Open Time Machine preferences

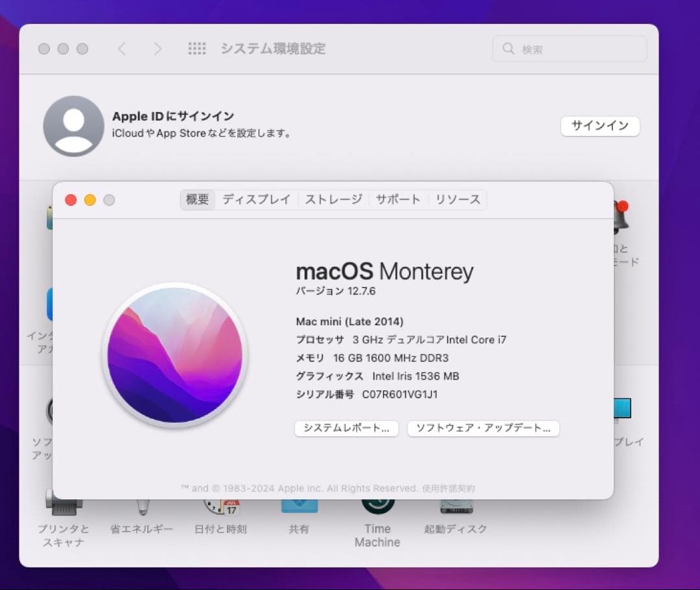(378, 508)
